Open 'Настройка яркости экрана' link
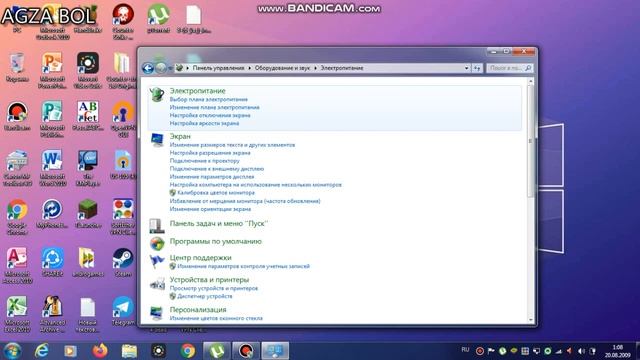Image resolution: width=640 pixels, height=360 pixels. 204,123
